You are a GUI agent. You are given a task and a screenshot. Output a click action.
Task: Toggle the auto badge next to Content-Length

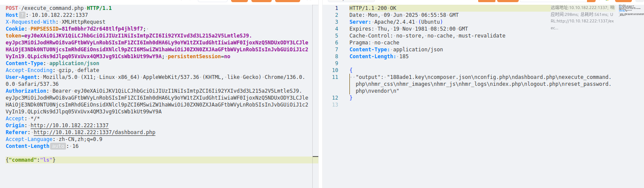pos(58,146)
